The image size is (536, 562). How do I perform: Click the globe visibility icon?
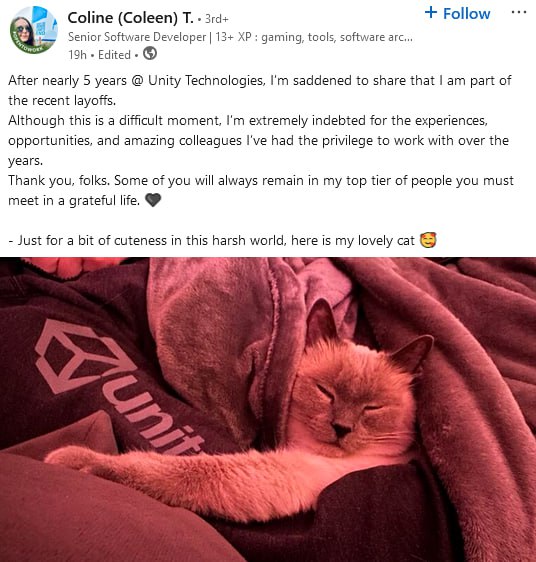click(150, 54)
